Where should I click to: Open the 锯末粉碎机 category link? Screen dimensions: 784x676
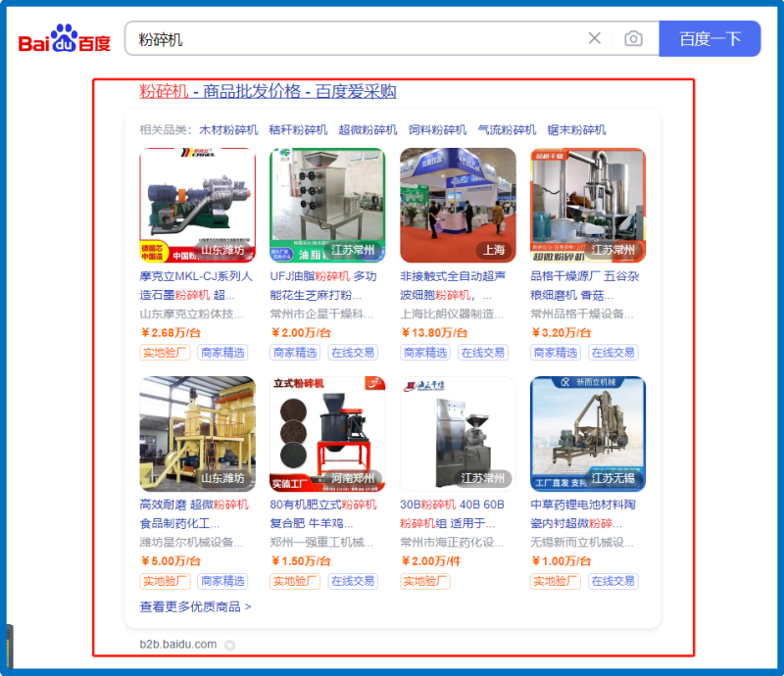point(576,129)
